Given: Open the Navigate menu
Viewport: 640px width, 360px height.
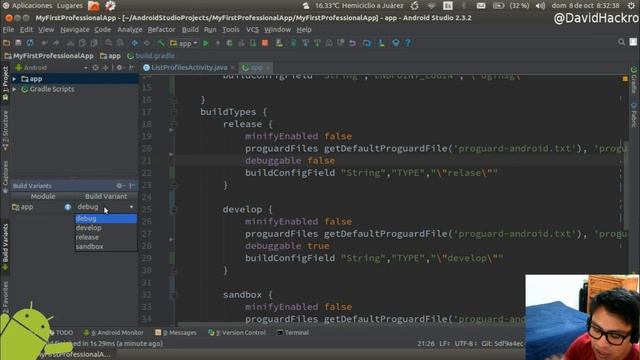Looking at the screenshot, I should click(74, 30).
